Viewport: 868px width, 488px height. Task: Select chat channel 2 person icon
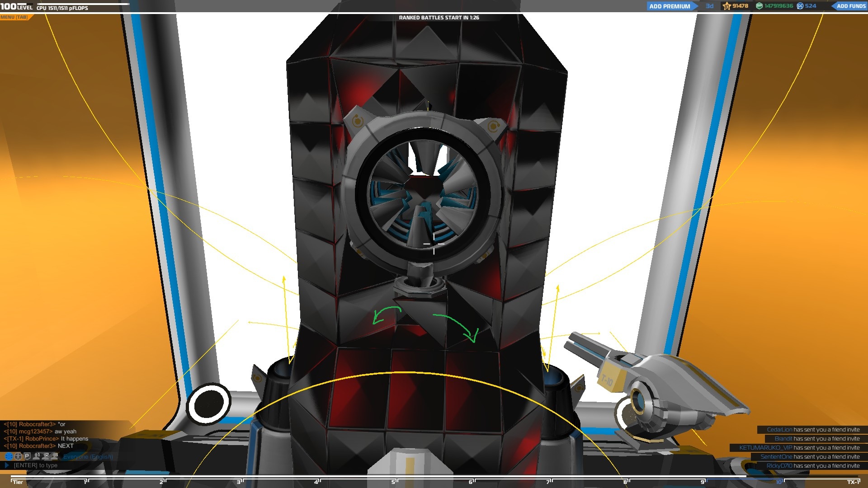46,456
